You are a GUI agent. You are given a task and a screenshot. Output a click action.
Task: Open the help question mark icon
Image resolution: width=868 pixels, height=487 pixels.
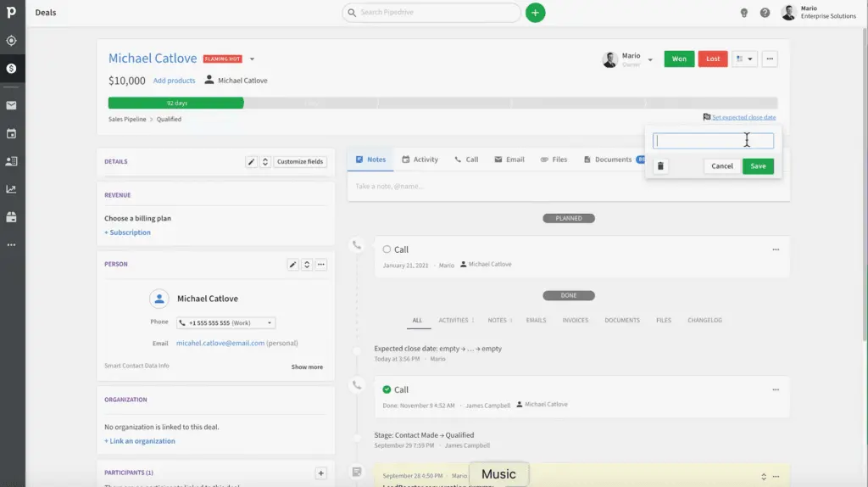(x=765, y=13)
